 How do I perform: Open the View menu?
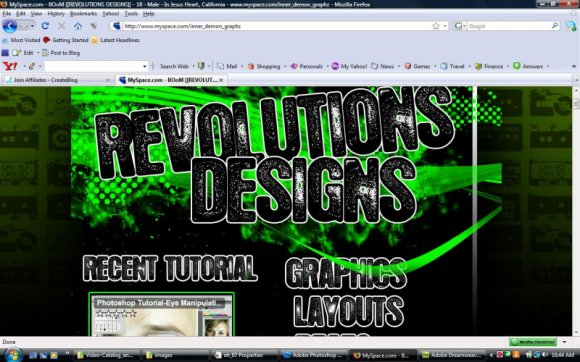[x=36, y=14]
